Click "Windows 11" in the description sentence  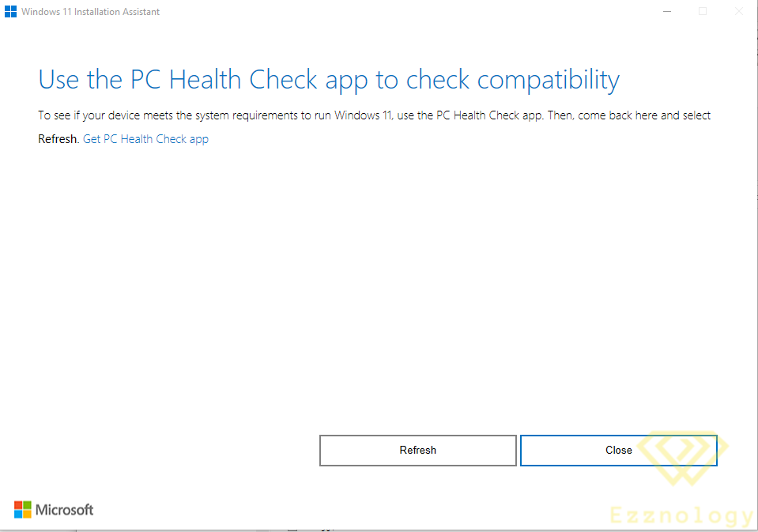361,115
